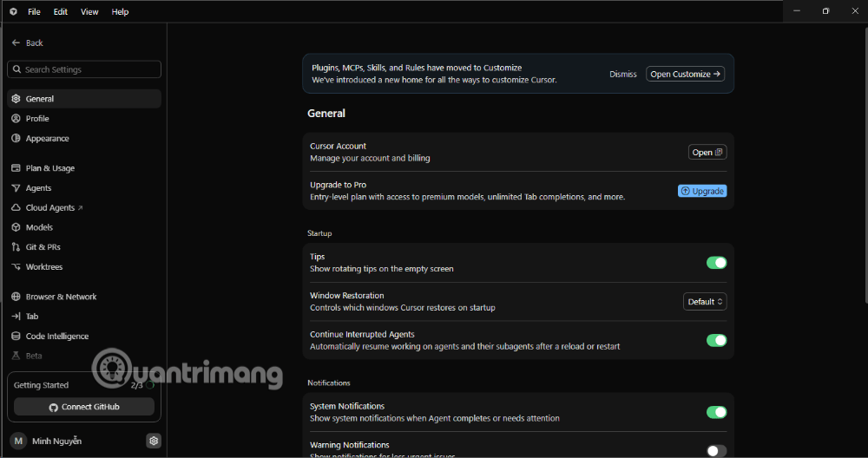
Task: Click the Models cube icon
Action: [16, 227]
